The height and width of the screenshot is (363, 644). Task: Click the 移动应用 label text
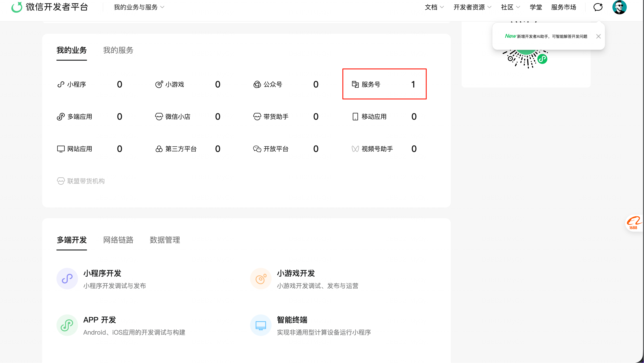point(374,117)
